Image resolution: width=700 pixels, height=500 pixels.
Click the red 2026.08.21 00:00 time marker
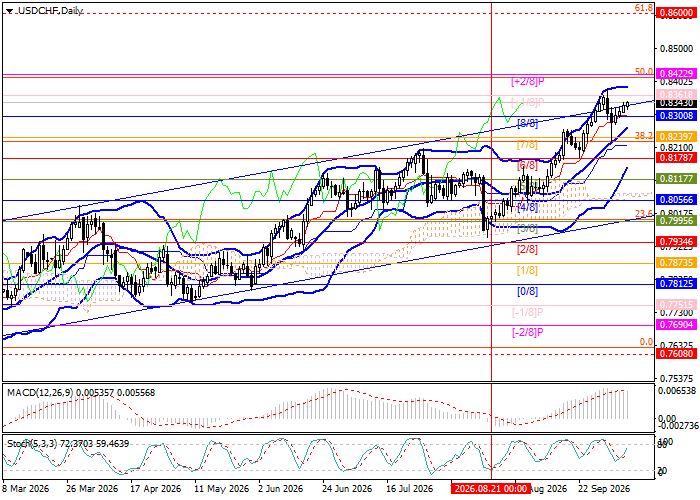click(491, 488)
